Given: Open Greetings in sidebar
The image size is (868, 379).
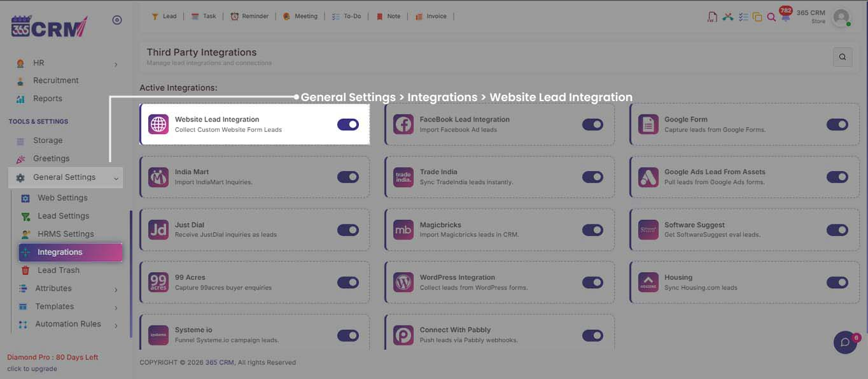Looking at the screenshot, I should [x=51, y=158].
